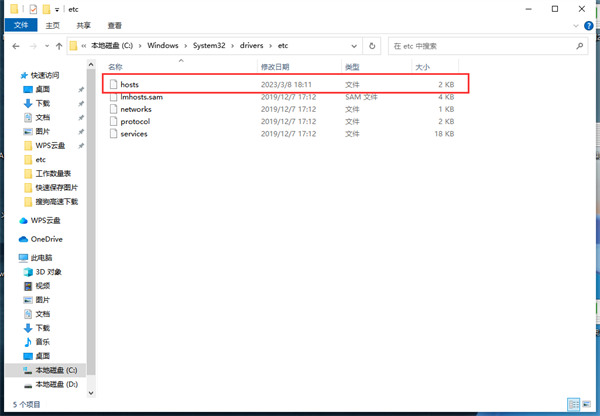Switch to the 共享 ribbon tab
This screenshot has height=416, width=600.
[x=83, y=25]
